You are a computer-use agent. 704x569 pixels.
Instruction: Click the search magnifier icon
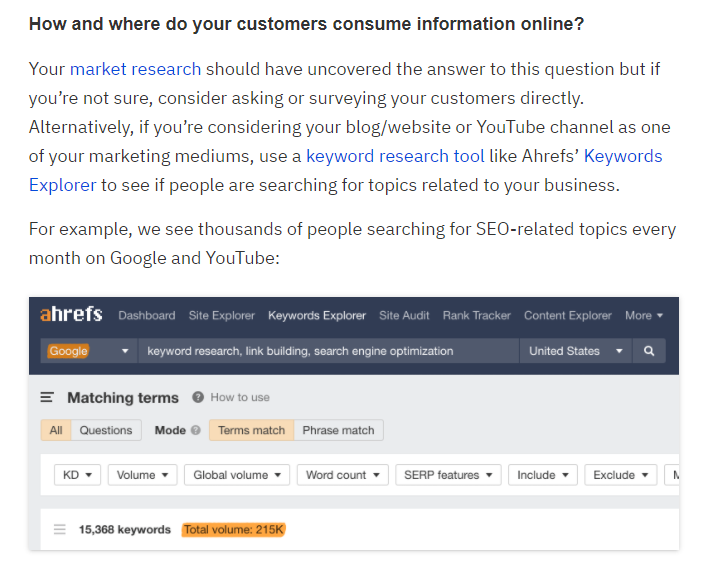(x=649, y=351)
